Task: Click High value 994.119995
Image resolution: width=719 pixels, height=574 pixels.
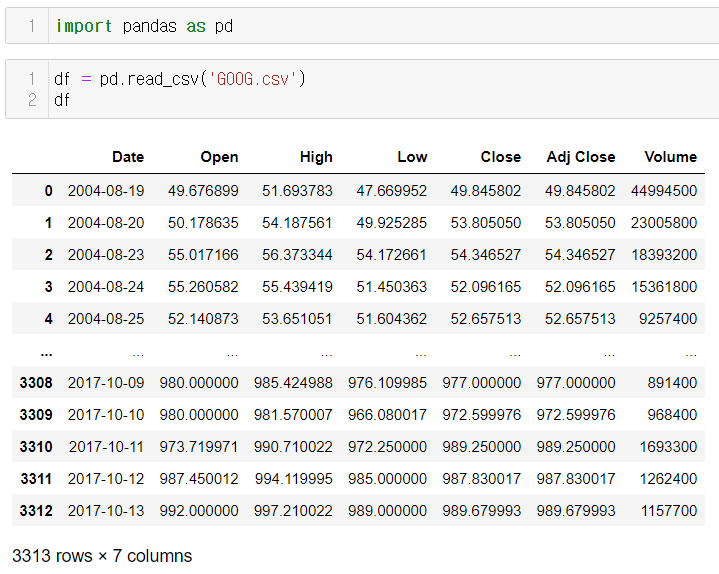Action: [x=293, y=479]
